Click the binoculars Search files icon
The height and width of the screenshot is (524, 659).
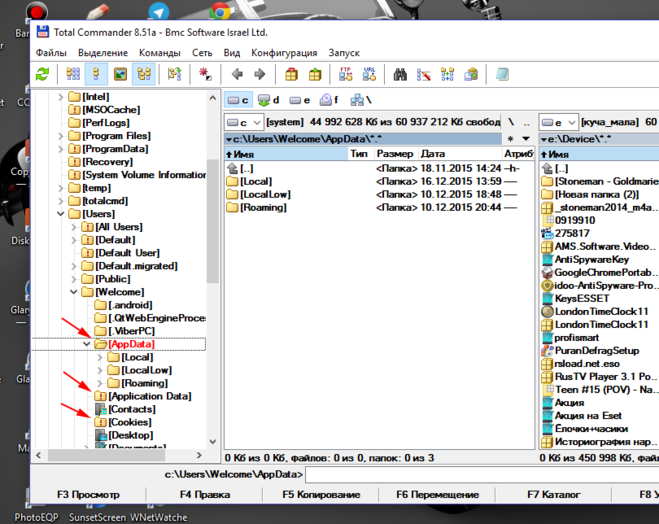399,74
